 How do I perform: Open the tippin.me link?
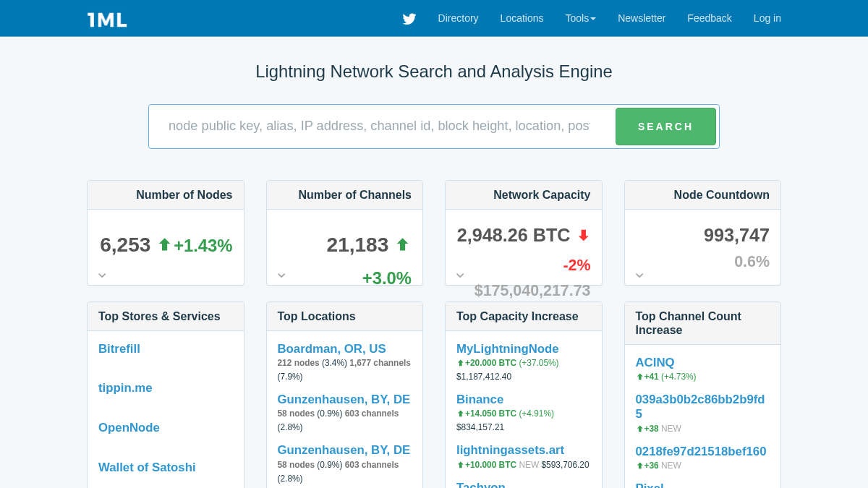pyautogui.click(x=125, y=388)
